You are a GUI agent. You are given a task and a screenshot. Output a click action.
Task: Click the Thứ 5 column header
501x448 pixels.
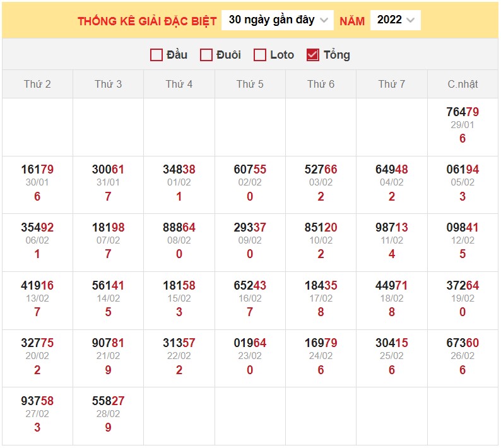tap(250, 84)
